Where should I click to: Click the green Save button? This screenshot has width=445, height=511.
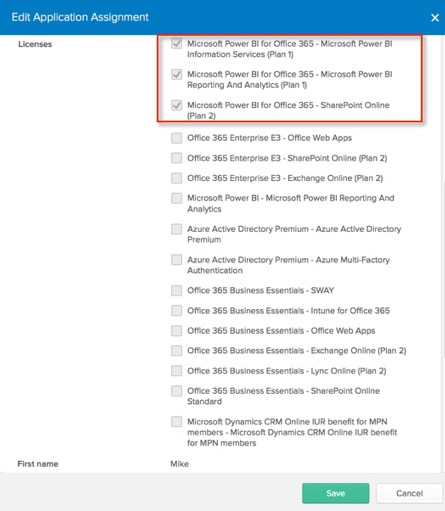pyautogui.click(x=336, y=493)
